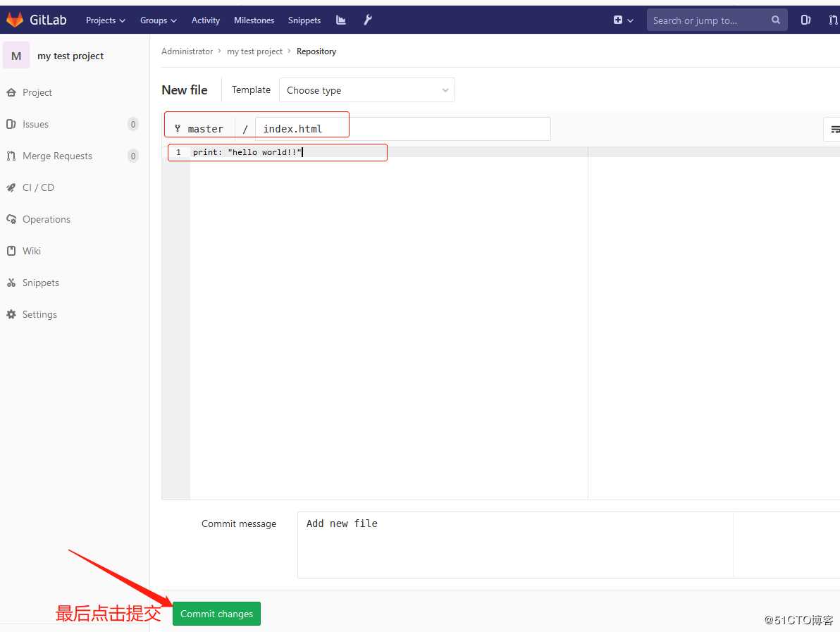The height and width of the screenshot is (632, 840).
Task: Open Milestones in top navigation
Action: 254,20
